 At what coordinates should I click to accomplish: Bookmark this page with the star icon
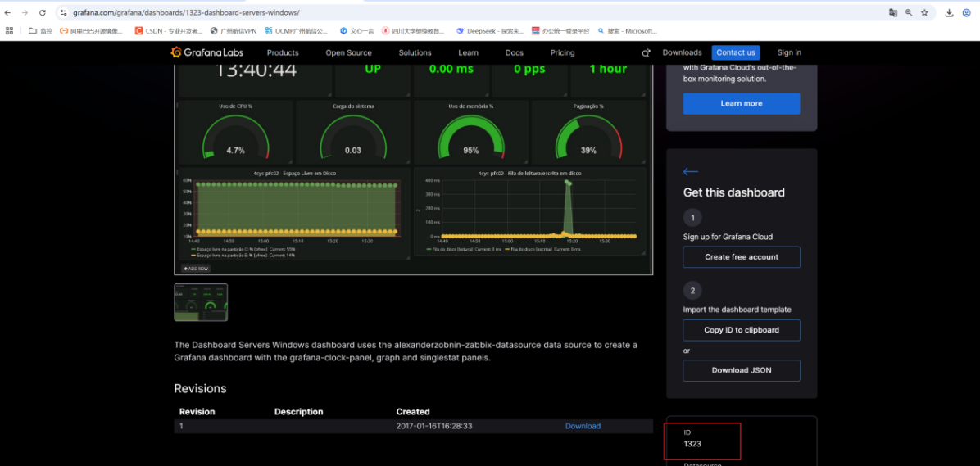click(x=924, y=12)
